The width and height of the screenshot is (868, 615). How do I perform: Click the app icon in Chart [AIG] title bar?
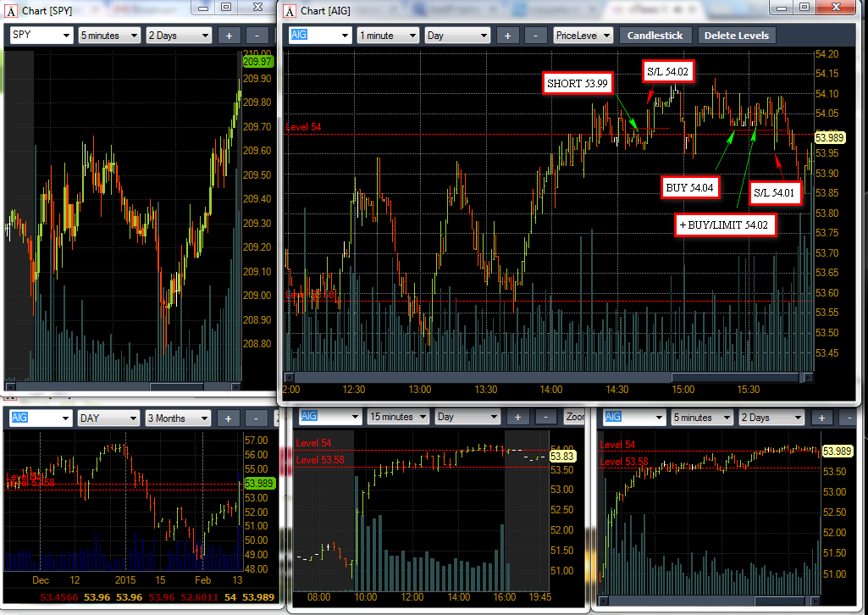290,10
